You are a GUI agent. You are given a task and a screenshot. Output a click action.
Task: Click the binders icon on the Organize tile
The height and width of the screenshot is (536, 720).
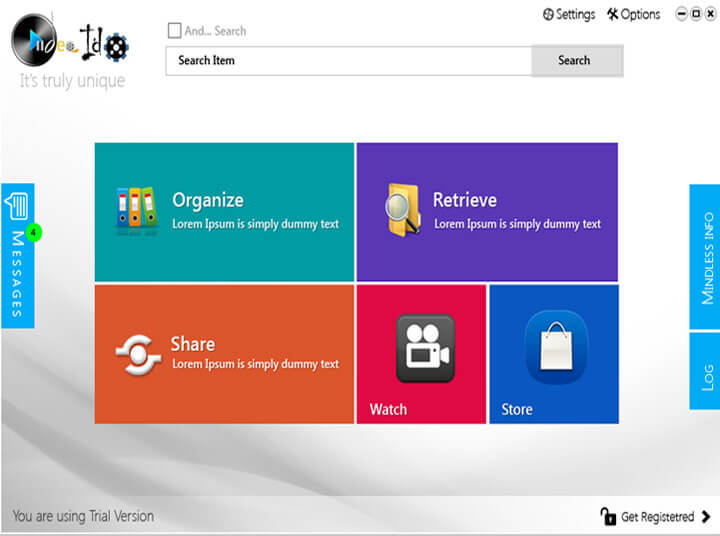click(x=136, y=212)
